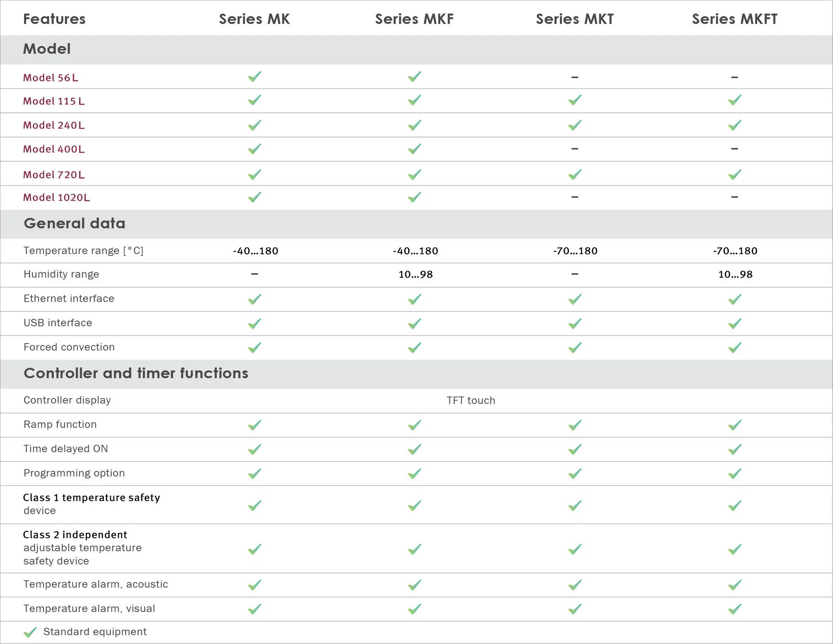This screenshot has width=833, height=644.
Task: Click the 10...98 humidity value under Series MKF
Action: 415,274
